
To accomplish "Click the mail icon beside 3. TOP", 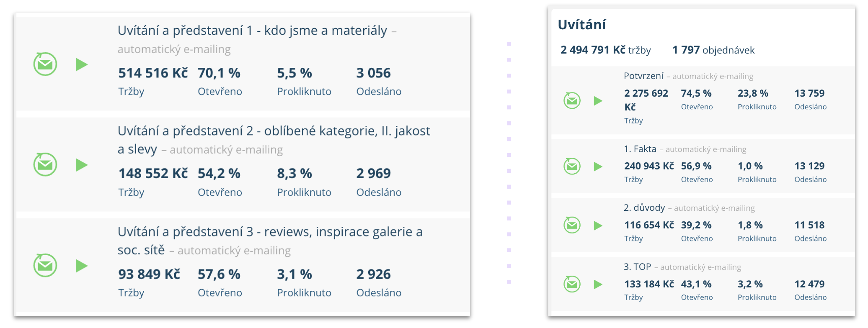I will [572, 284].
